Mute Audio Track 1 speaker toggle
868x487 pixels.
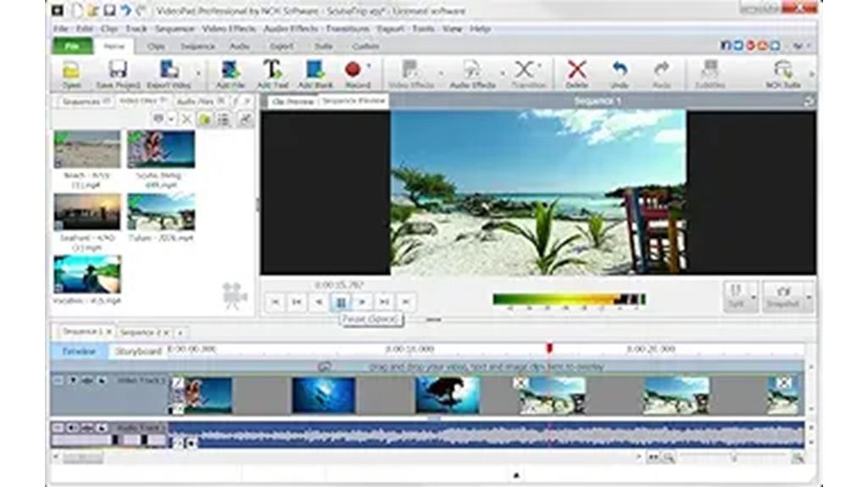click(x=73, y=428)
